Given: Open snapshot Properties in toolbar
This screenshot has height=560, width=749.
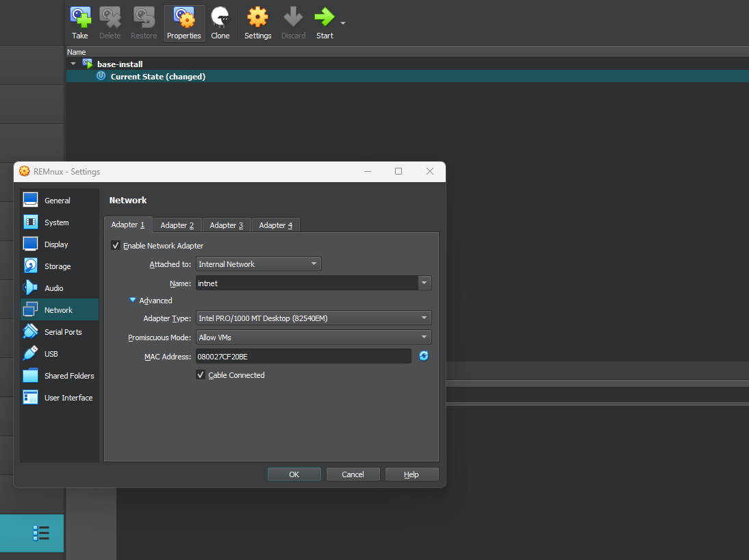Looking at the screenshot, I should click(183, 17).
